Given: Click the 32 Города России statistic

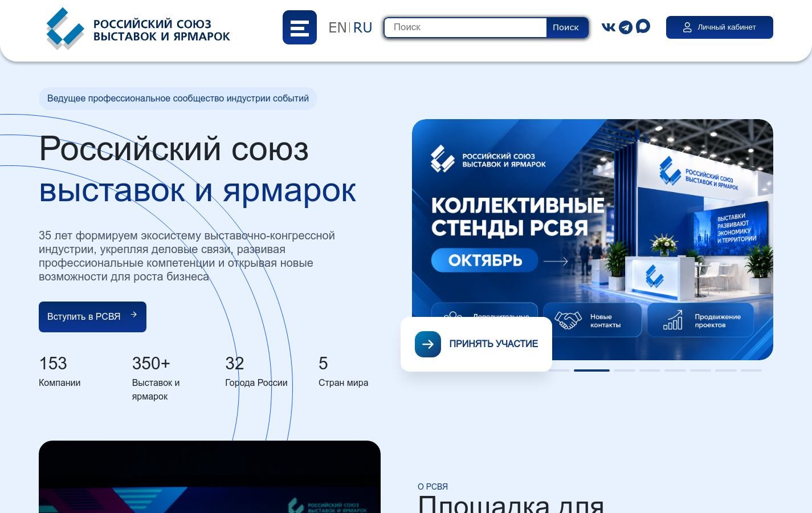Looking at the screenshot, I should tap(256, 371).
